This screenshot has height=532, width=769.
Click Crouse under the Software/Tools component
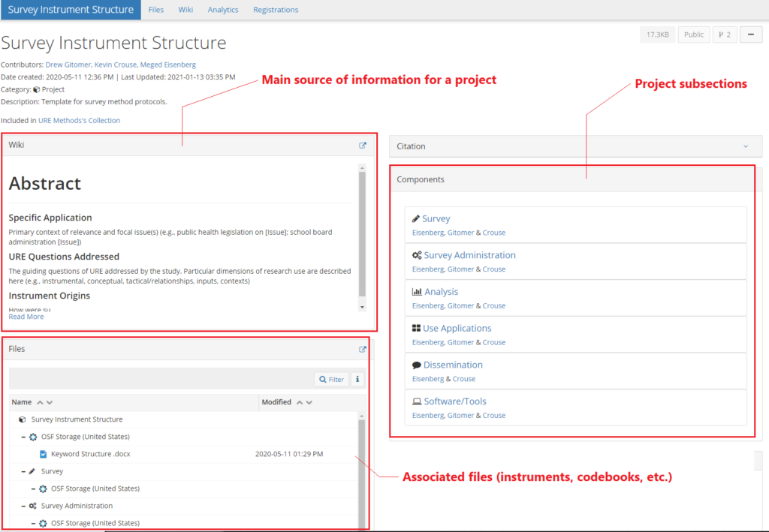point(494,416)
